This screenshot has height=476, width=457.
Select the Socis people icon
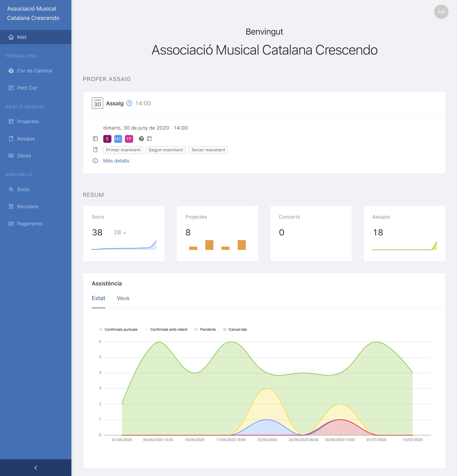[x=11, y=189]
